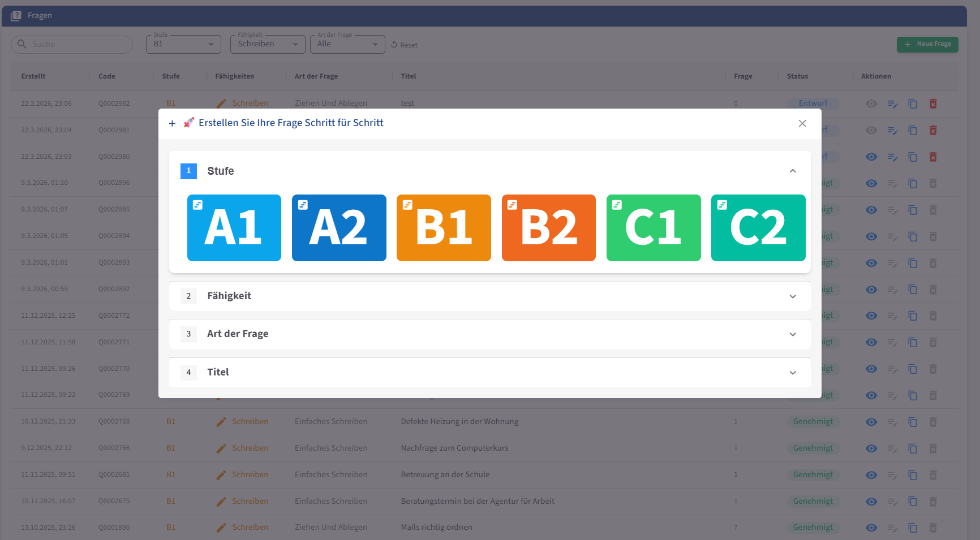Select the A1 level tile

(234, 228)
